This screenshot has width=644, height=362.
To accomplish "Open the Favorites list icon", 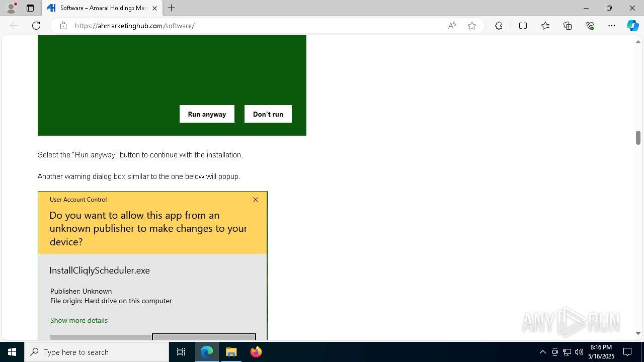I will pyautogui.click(x=545, y=26).
